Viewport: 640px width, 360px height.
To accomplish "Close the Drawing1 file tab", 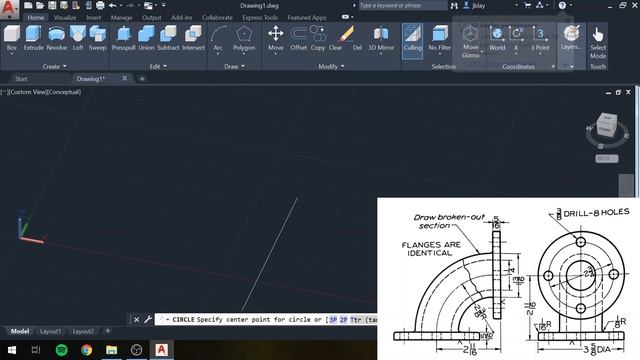I will click(x=124, y=78).
